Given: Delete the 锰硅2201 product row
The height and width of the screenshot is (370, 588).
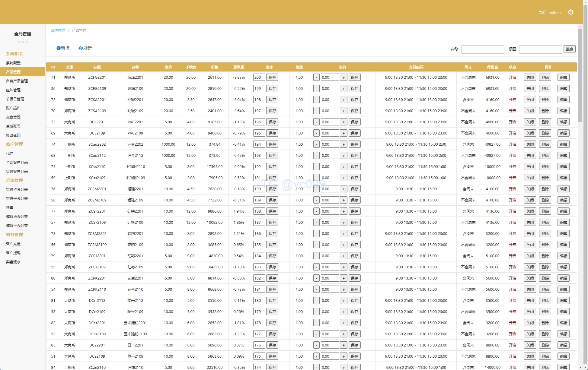Looking at the screenshot, I should click(545, 189).
